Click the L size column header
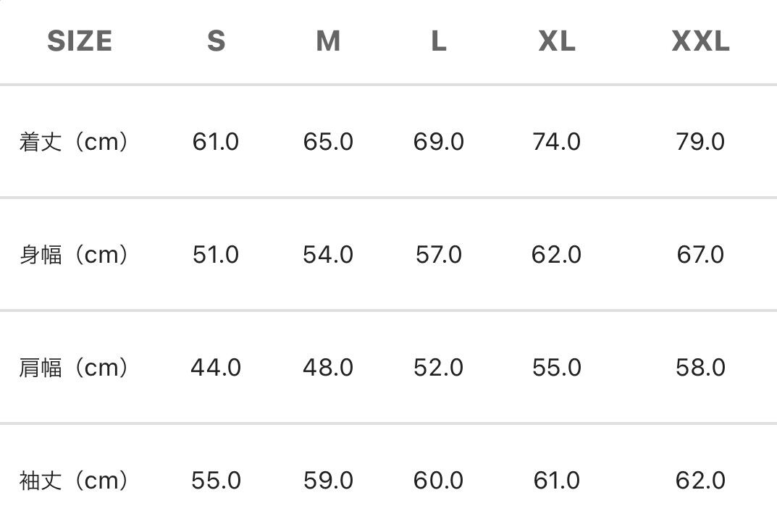This screenshot has width=777, height=532. [x=439, y=41]
